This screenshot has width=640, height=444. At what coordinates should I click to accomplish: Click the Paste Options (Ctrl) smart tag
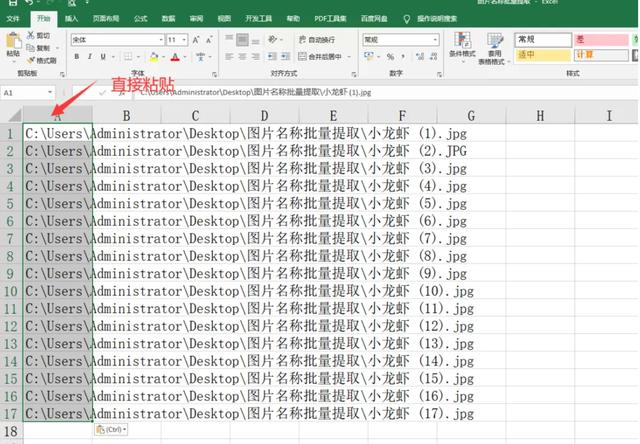pyautogui.click(x=111, y=430)
